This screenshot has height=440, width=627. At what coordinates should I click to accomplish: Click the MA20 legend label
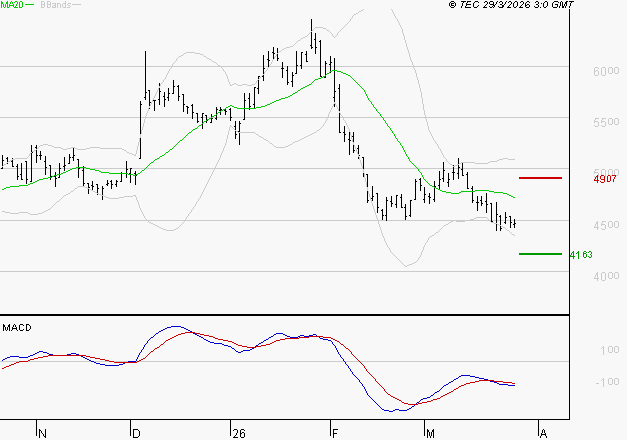coord(12,5)
